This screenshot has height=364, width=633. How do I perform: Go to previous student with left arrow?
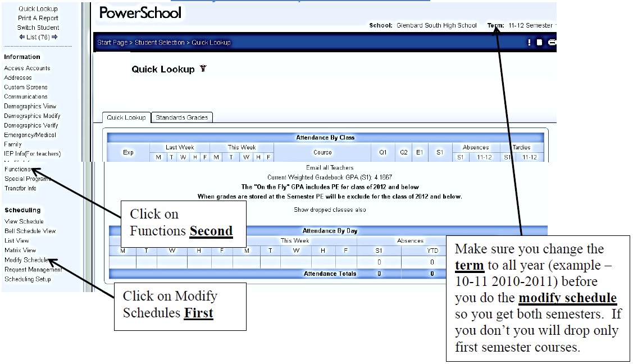22,37
